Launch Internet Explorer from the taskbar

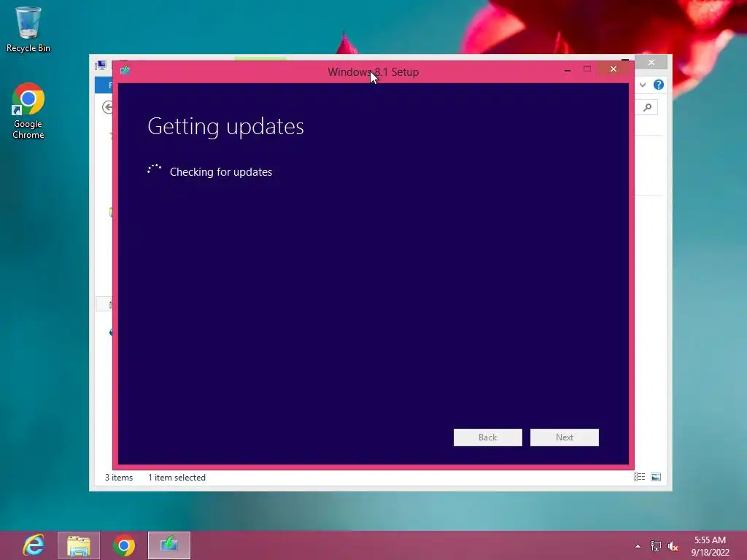34,545
